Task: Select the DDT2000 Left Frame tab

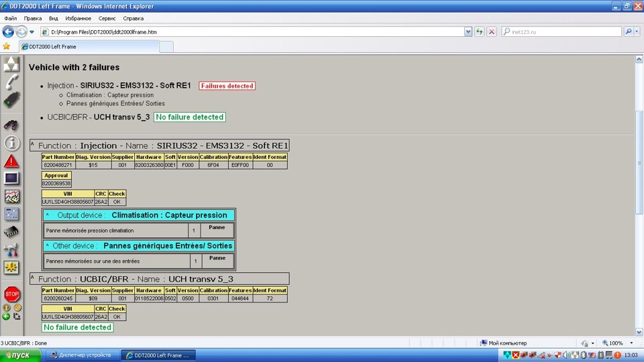Action: pos(89,47)
